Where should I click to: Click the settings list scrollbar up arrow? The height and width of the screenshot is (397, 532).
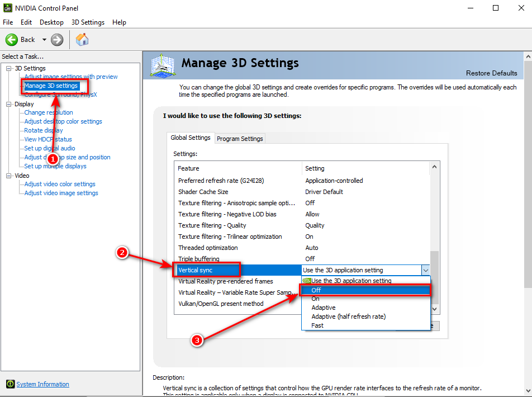[x=435, y=167]
